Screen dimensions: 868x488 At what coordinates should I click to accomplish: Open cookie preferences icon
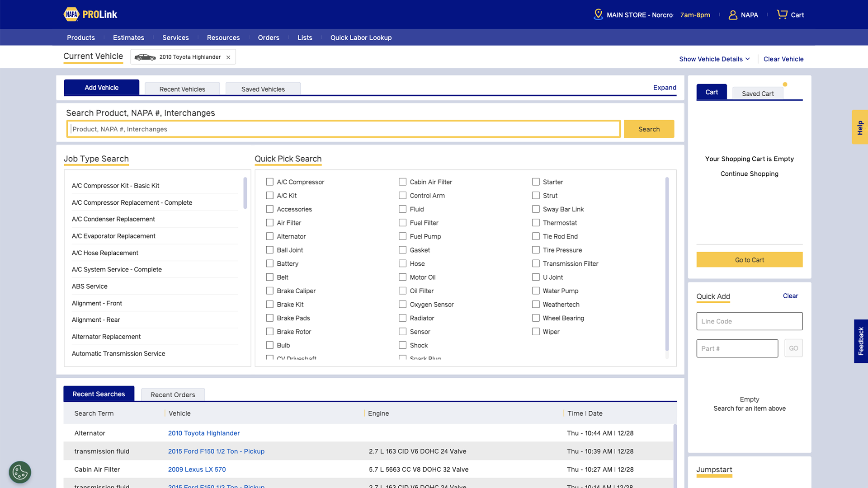(20, 472)
